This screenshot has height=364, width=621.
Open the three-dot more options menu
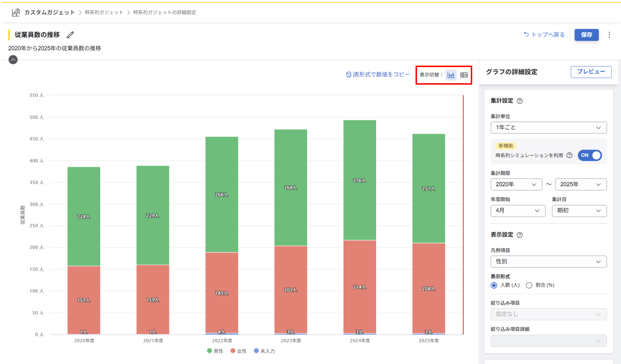click(609, 35)
